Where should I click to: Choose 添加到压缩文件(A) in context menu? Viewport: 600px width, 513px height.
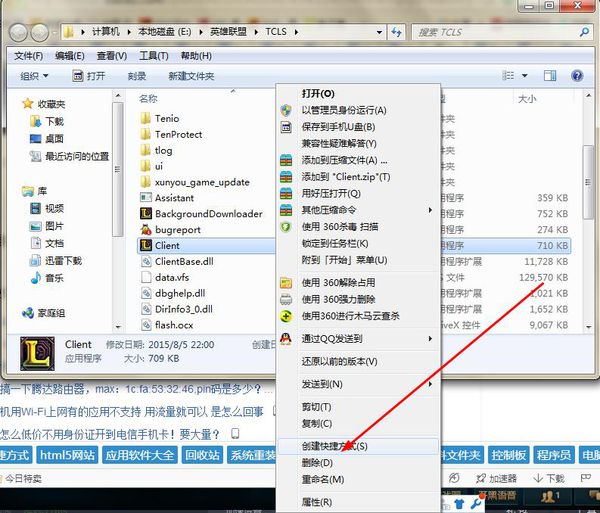[x=358, y=160]
